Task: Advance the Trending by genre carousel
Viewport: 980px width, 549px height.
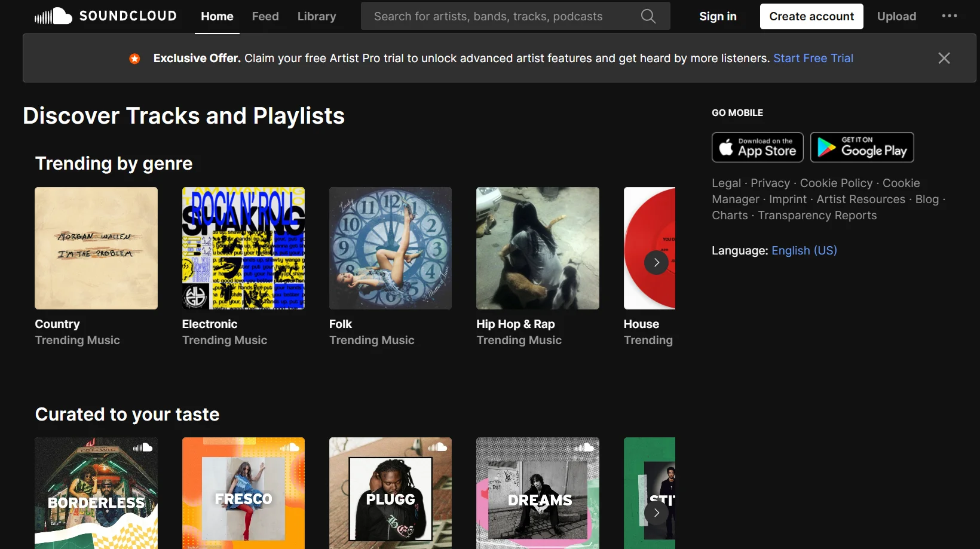Action: (x=656, y=263)
